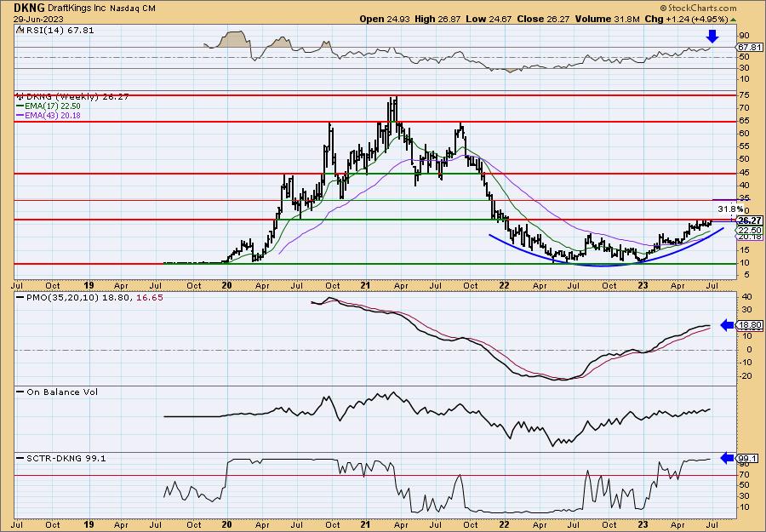766x532 pixels.
Task: Click the SCTR-DKNG 99.1 legend
Action: tap(66, 458)
